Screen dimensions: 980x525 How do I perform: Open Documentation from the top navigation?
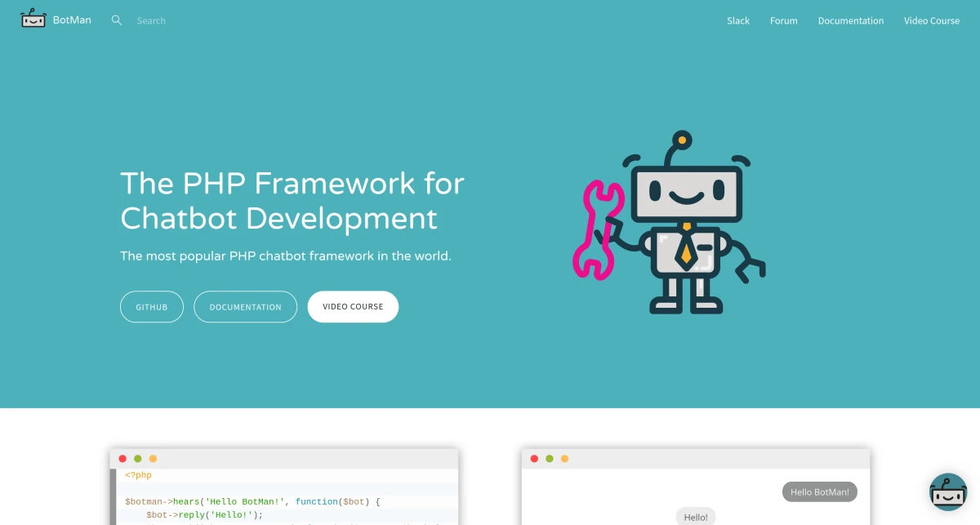[x=851, y=20]
